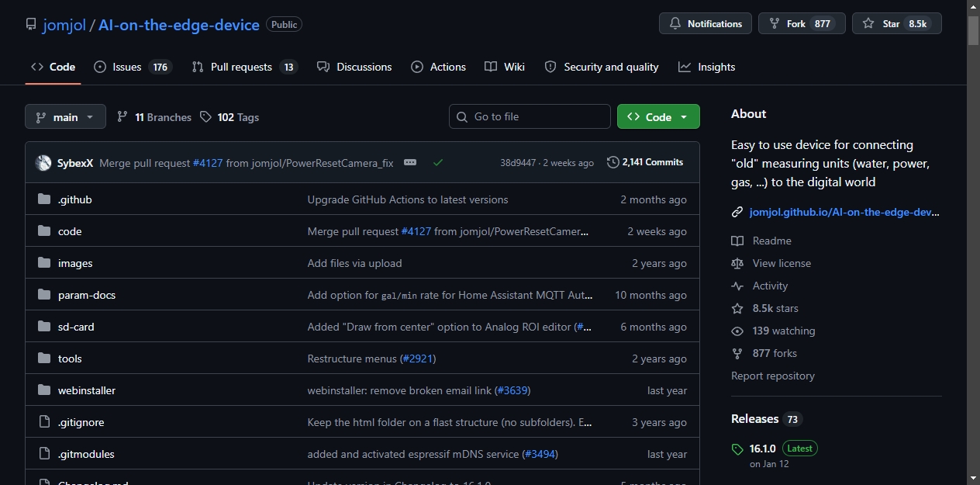This screenshot has width=980, height=485.
Task: Click the page vertical scrollbar thumb
Action: coord(973,29)
